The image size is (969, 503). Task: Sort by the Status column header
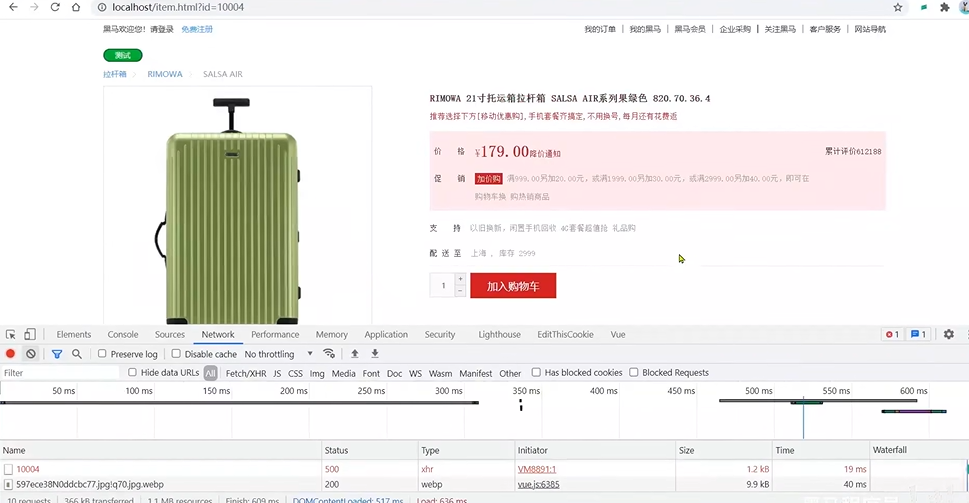pos(370,450)
